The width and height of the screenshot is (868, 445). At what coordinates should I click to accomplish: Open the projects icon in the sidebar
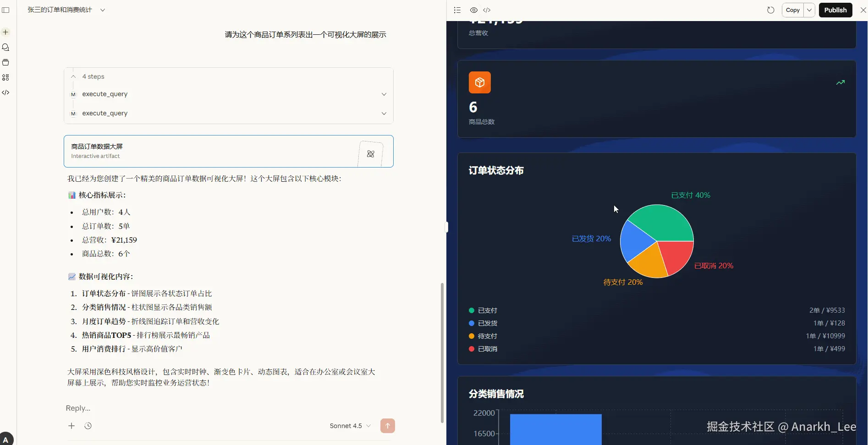pos(5,62)
